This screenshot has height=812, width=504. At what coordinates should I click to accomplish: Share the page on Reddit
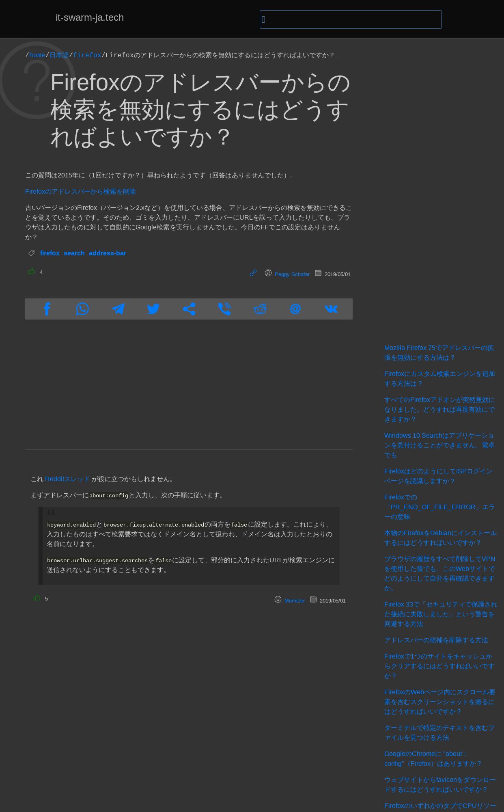click(x=260, y=309)
